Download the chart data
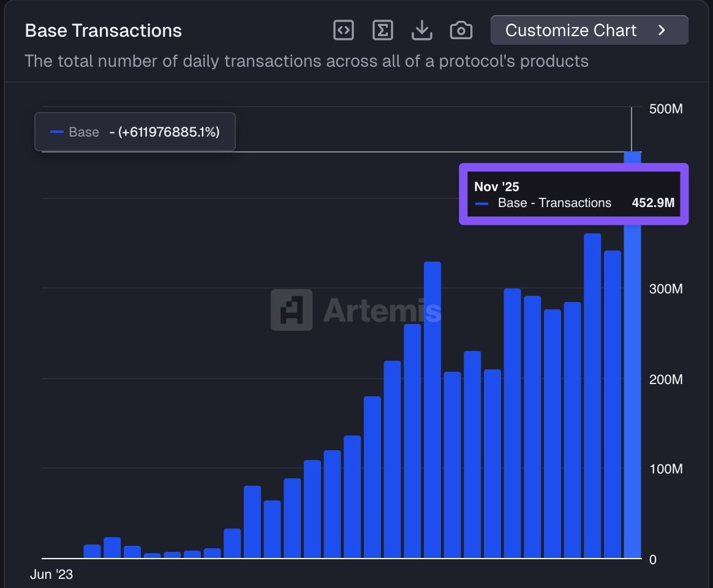Screen dimensions: 713x588 click(422, 30)
